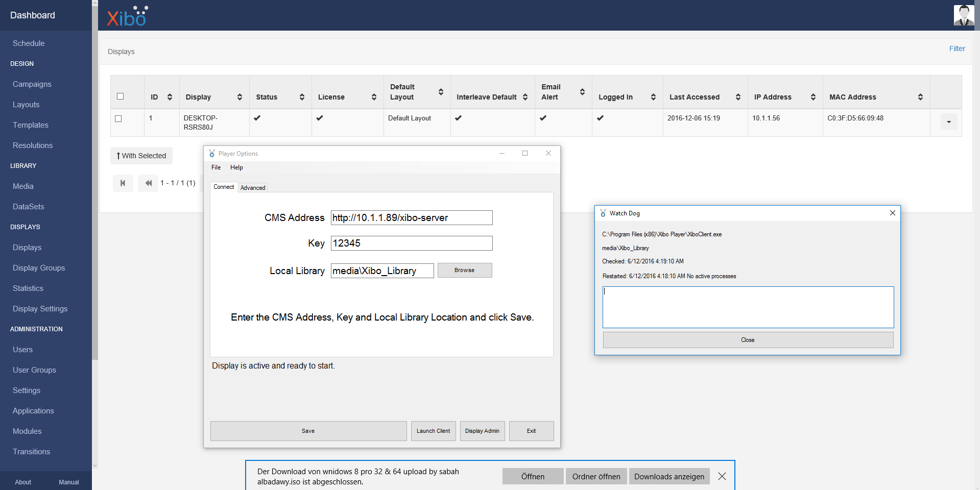Open the Manual link
980x490 pixels.
click(x=69, y=482)
